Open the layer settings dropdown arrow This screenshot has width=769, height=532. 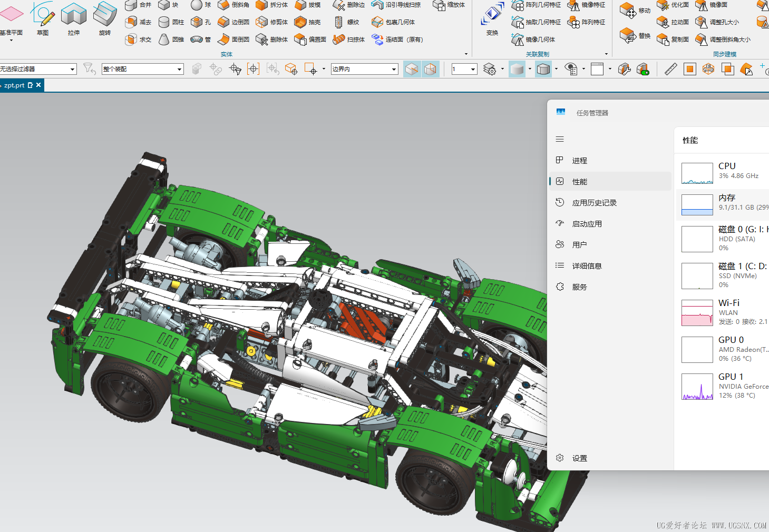tap(502, 69)
